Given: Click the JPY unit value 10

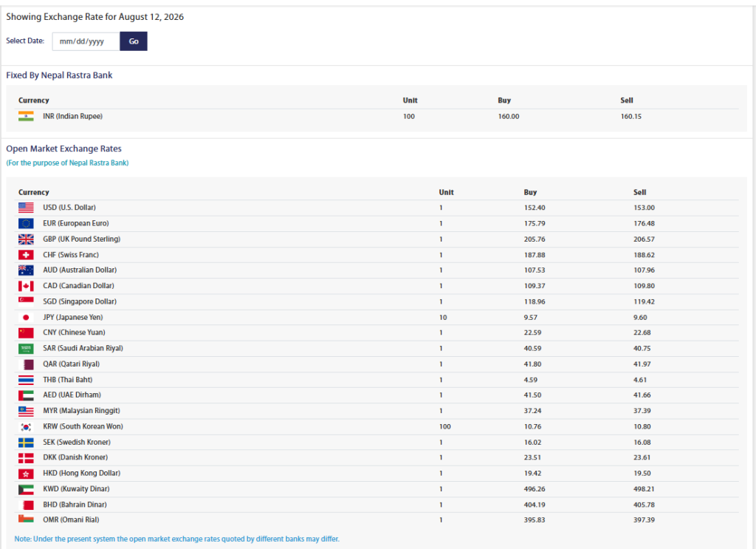Looking at the screenshot, I should click(443, 318).
